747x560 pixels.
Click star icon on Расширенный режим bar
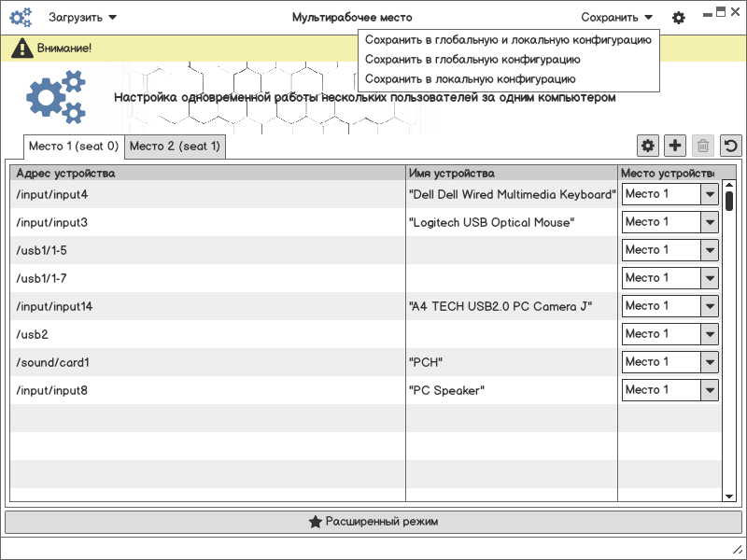pos(315,522)
